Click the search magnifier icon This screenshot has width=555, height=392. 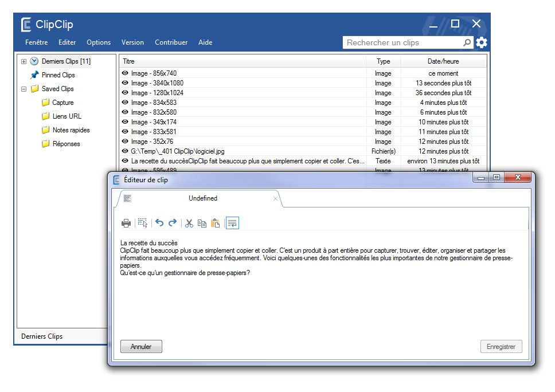pyautogui.click(x=467, y=42)
